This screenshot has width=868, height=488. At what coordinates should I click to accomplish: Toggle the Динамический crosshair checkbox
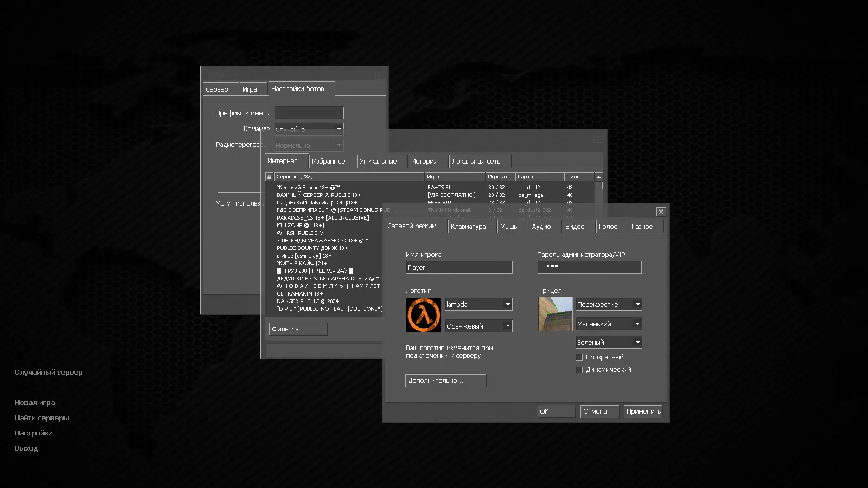[579, 370]
